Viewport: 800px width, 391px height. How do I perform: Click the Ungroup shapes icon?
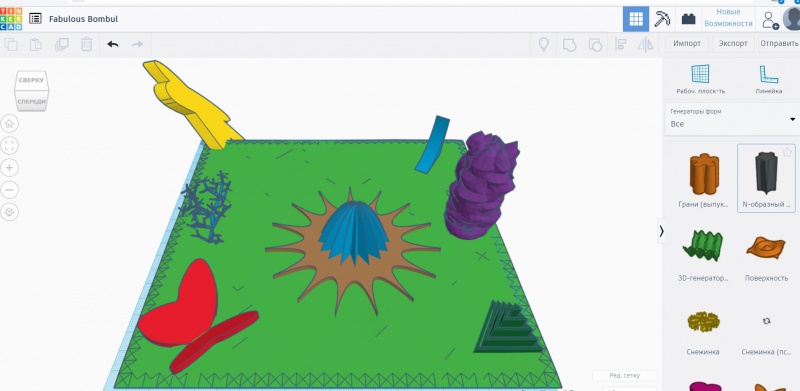click(595, 44)
